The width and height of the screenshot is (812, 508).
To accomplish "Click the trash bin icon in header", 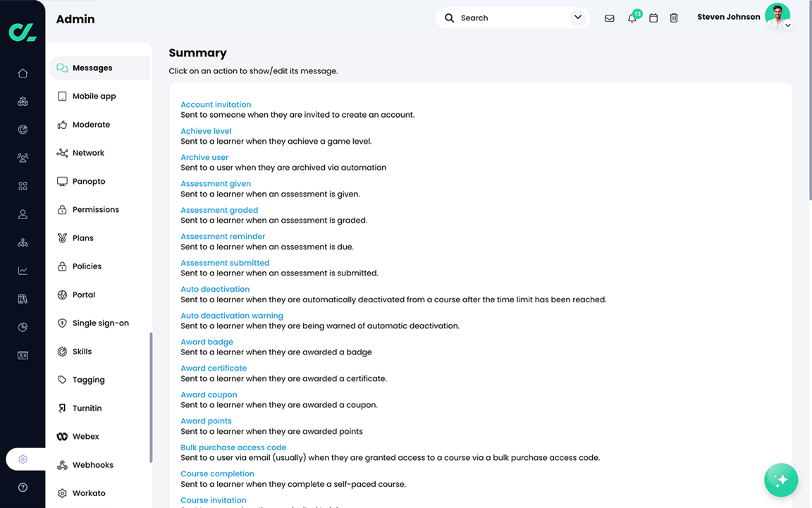I will [x=674, y=18].
